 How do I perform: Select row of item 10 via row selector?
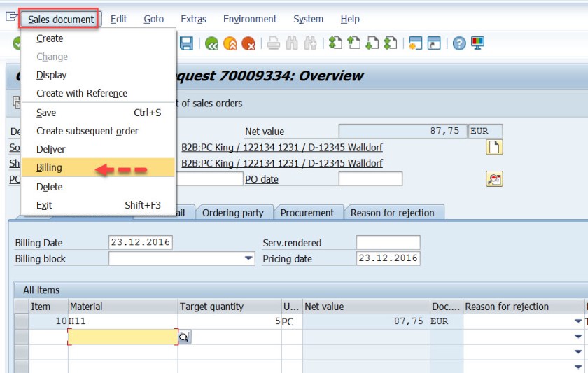coord(22,321)
